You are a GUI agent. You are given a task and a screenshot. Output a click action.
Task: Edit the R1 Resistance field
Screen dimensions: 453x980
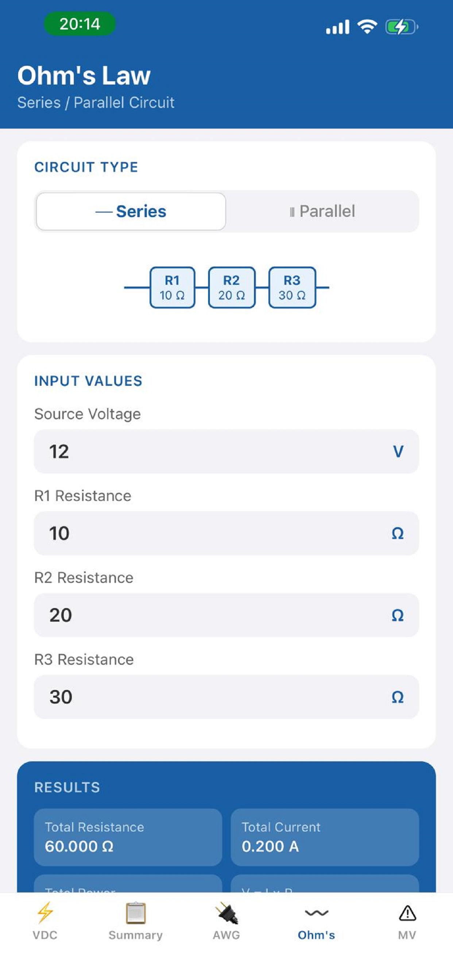click(226, 533)
